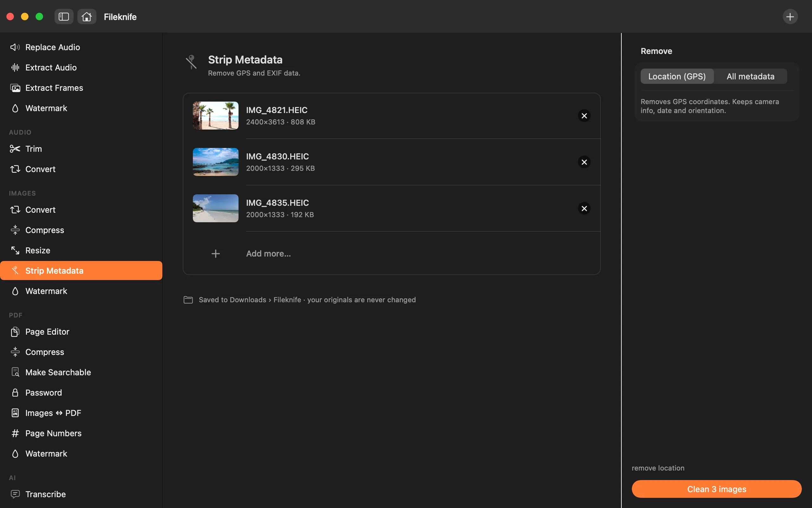Screen dimensions: 812x508
Task: Select Strip Metadata in the sidebar
Action: coord(81,271)
